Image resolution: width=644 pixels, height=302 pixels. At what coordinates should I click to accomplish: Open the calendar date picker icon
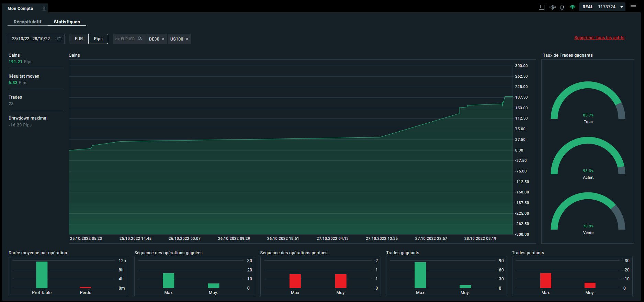point(59,39)
